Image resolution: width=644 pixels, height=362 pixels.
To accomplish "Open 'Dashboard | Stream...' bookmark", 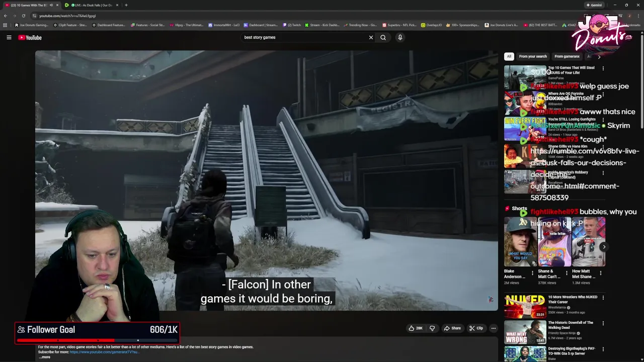I will pos(261,25).
